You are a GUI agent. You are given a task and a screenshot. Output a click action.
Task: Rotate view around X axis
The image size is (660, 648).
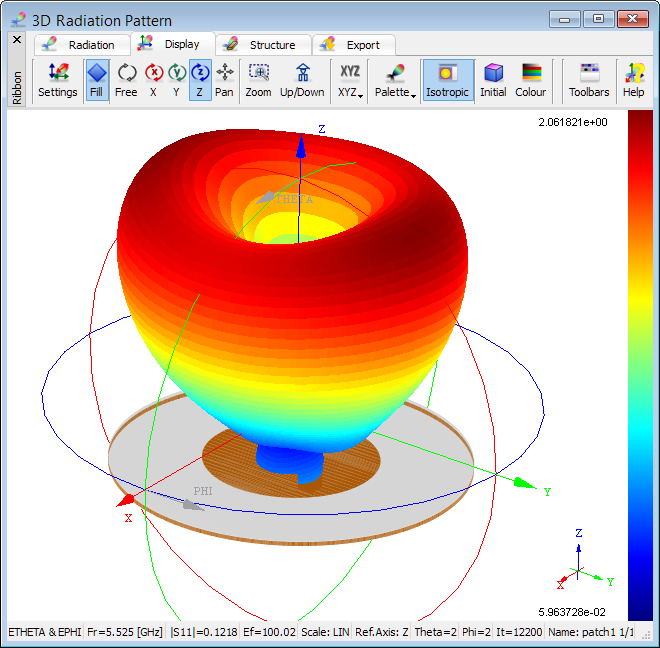[153, 80]
